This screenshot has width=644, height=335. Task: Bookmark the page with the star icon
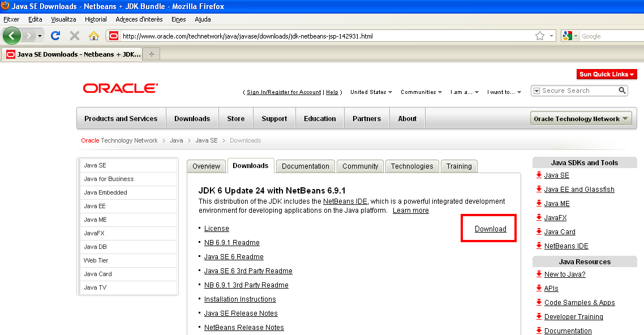pyautogui.click(x=540, y=36)
